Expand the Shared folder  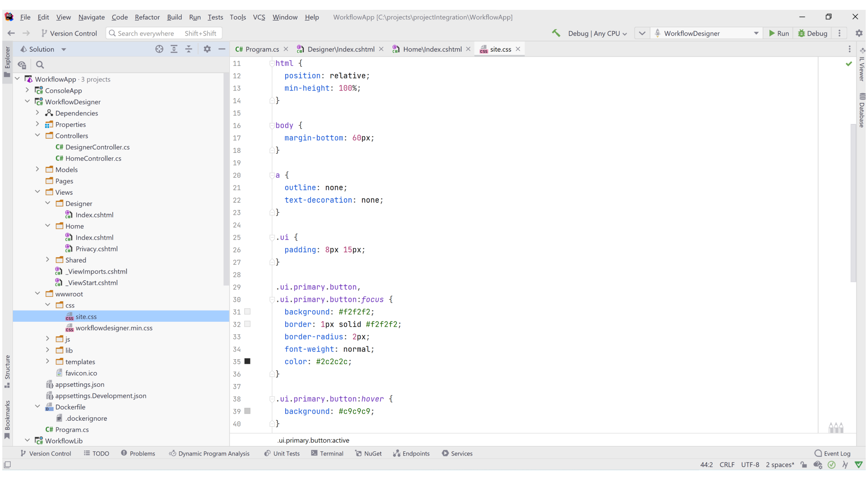point(48,259)
